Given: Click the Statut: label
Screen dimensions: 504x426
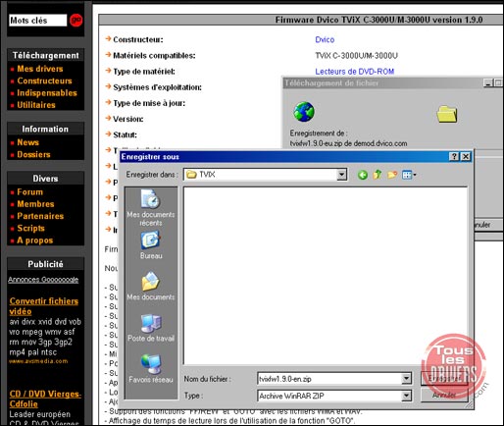Looking at the screenshot, I should pyautogui.click(x=125, y=134).
